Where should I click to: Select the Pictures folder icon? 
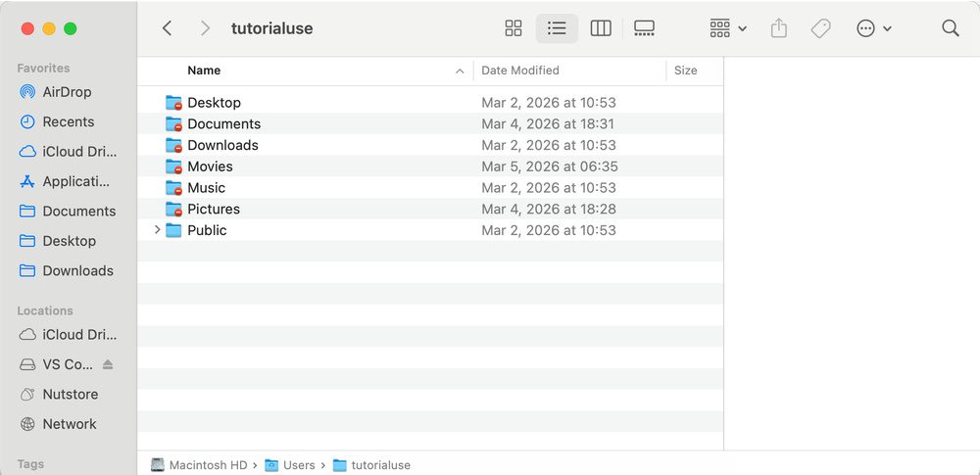click(174, 209)
